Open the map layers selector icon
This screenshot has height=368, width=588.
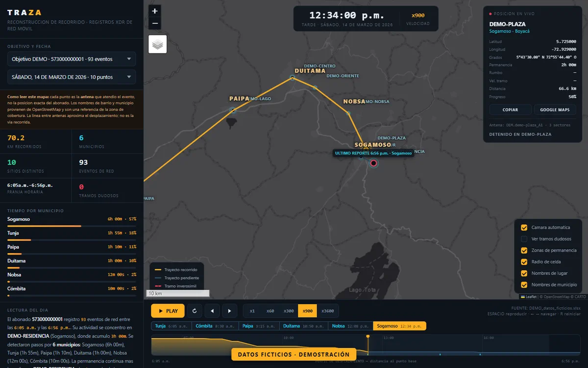coord(158,44)
